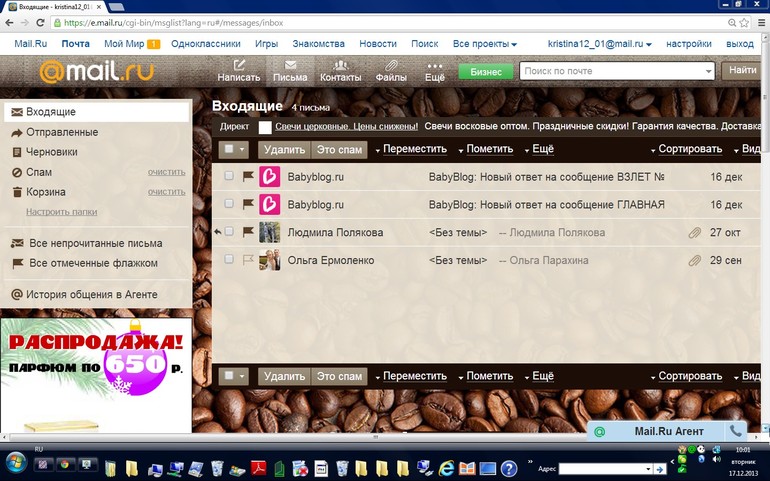
Task: Open top Сортировать dropdown
Action: pyautogui.click(x=686, y=149)
